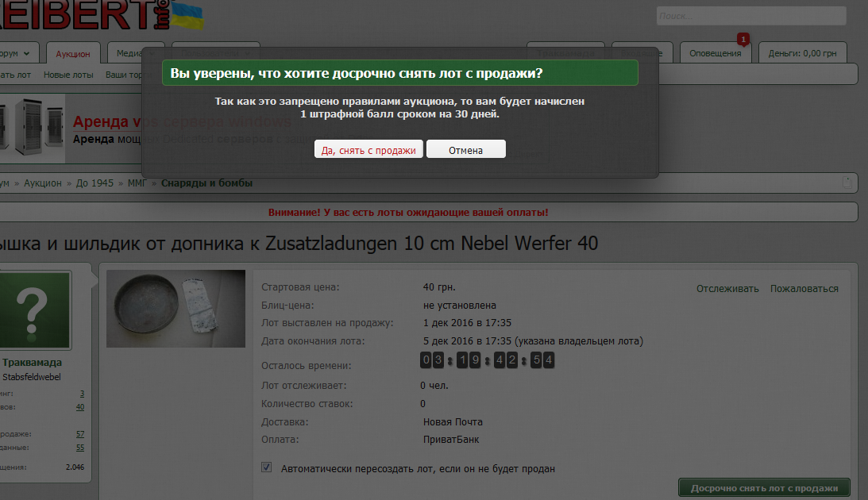The width and height of the screenshot is (868, 500).
Task: Click the value 40 in user sidebar
Action: point(80,407)
